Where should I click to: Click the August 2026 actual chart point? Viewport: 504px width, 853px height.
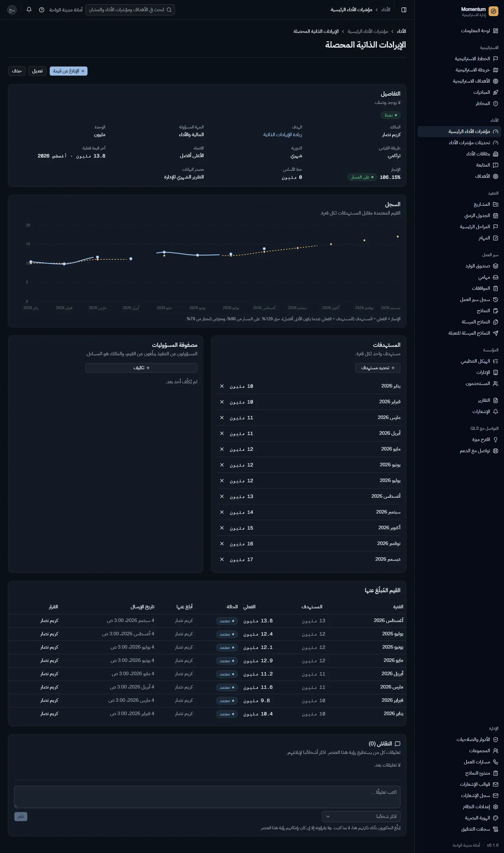[x=264, y=249]
